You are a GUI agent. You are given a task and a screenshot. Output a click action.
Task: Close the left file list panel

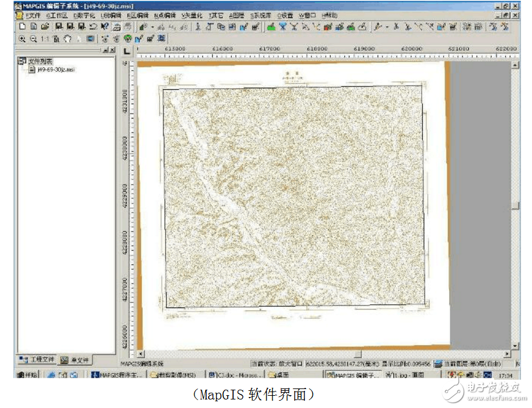pyautogui.click(x=112, y=49)
